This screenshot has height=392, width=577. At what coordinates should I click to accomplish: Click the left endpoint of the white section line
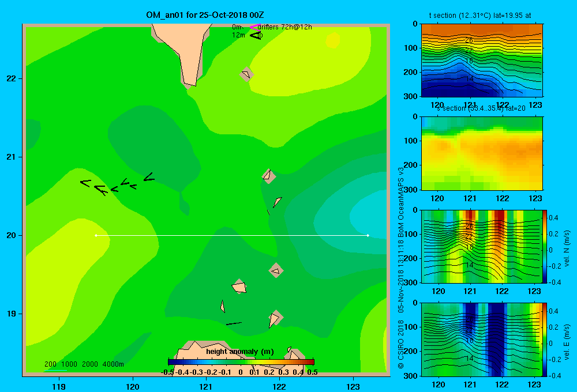(x=96, y=235)
